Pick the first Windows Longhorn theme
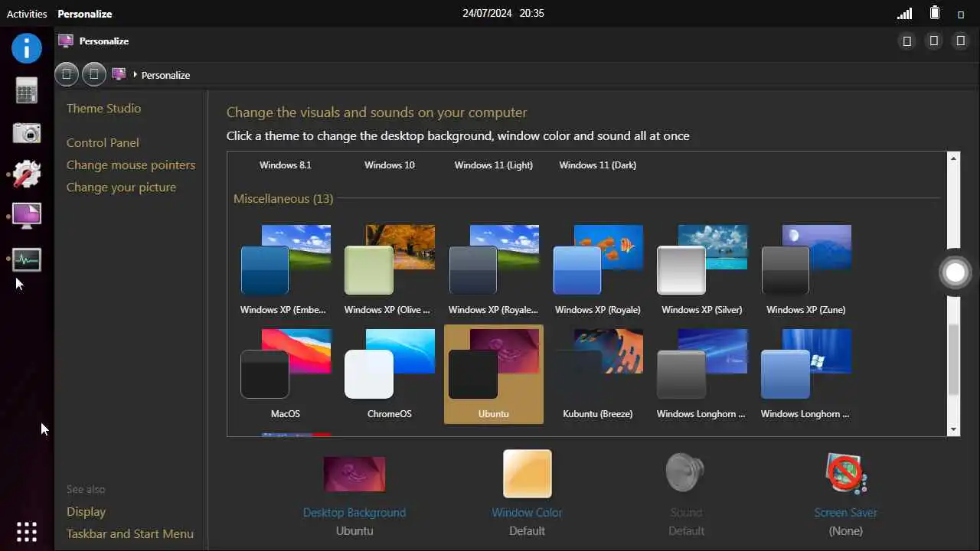This screenshot has height=551, width=980. click(701, 373)
